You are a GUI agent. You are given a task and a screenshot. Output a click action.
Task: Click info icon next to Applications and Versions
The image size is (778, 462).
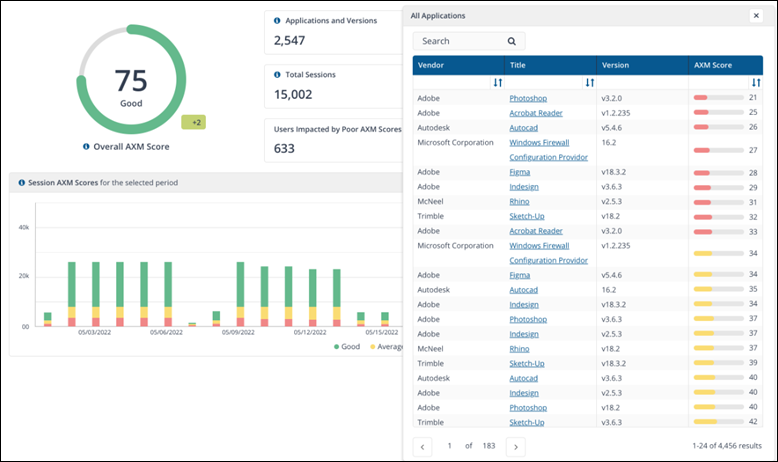277,20
